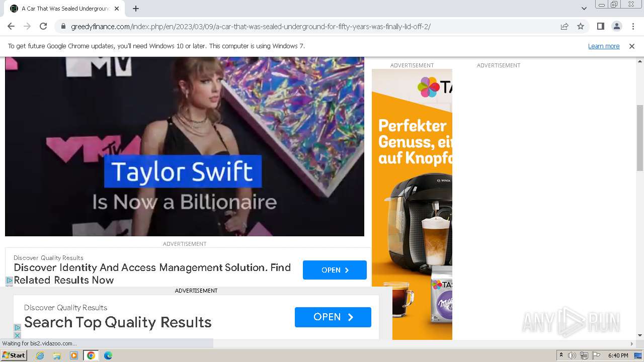
Task: Open Windows Media Player from the taskbar
Action: click(74, 355)
